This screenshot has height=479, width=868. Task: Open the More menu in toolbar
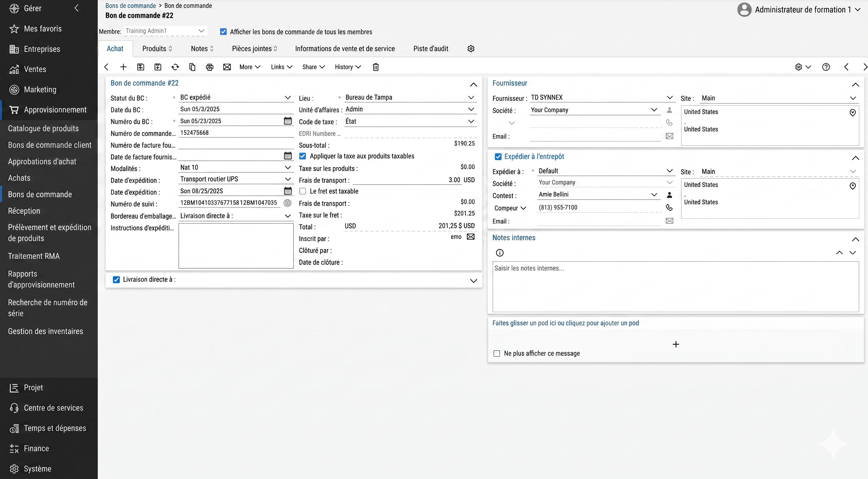(250, 67)
